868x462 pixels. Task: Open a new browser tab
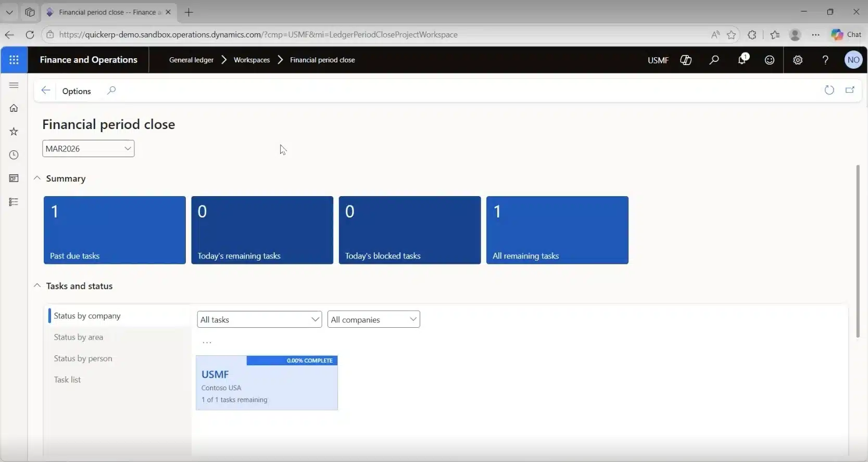(188, 12)
